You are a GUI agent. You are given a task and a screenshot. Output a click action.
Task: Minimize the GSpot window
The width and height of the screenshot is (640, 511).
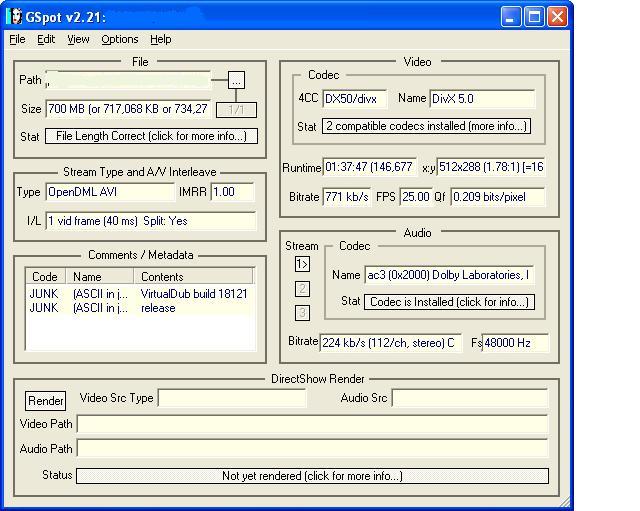tap(510, 17)
